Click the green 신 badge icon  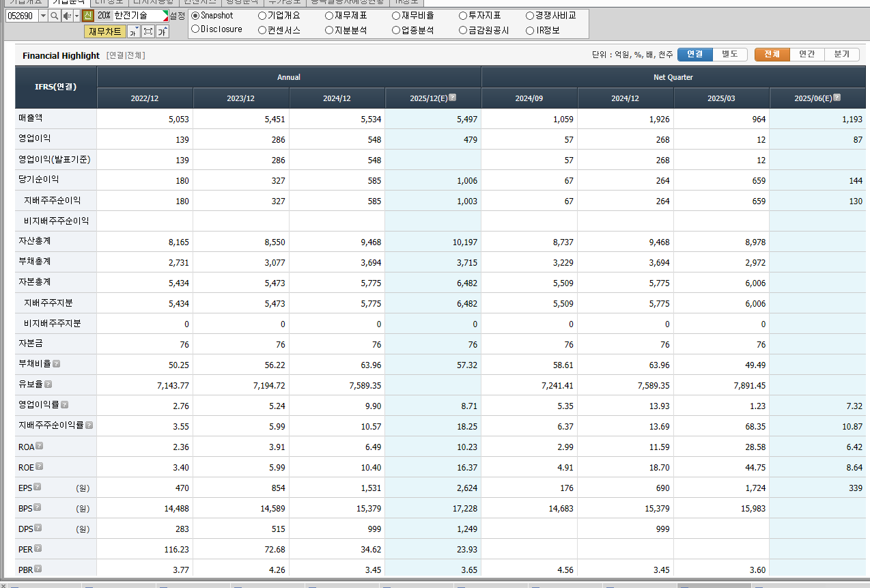pos(87,15)
